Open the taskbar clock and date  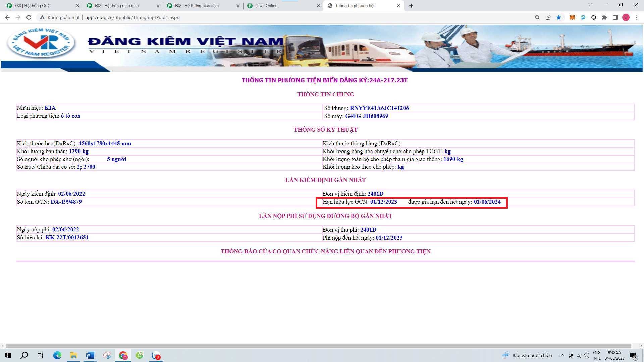[x=614, y=355]
